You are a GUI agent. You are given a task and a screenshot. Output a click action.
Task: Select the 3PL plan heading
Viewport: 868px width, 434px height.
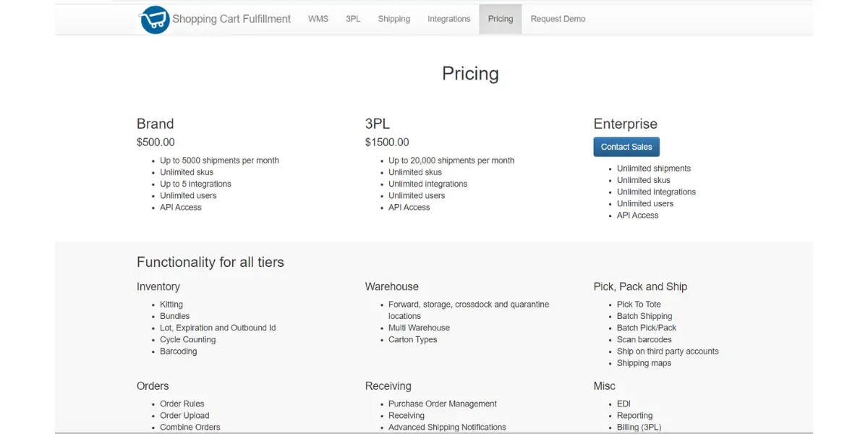pyautogui.click(x=378, y=124)
